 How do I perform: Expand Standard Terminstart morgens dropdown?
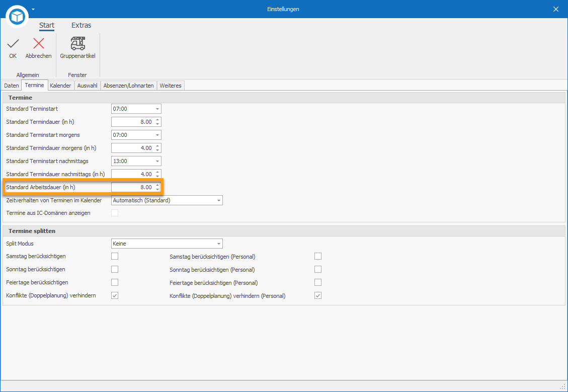click(x=157, y=135)
